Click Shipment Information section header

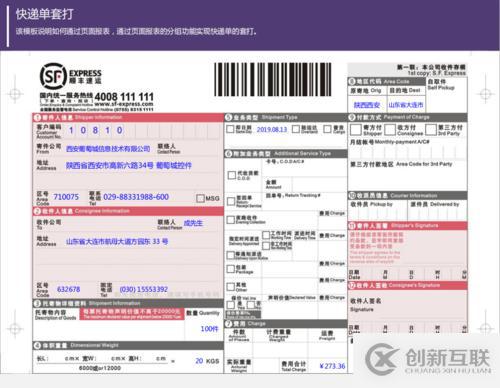click(128, 303)
